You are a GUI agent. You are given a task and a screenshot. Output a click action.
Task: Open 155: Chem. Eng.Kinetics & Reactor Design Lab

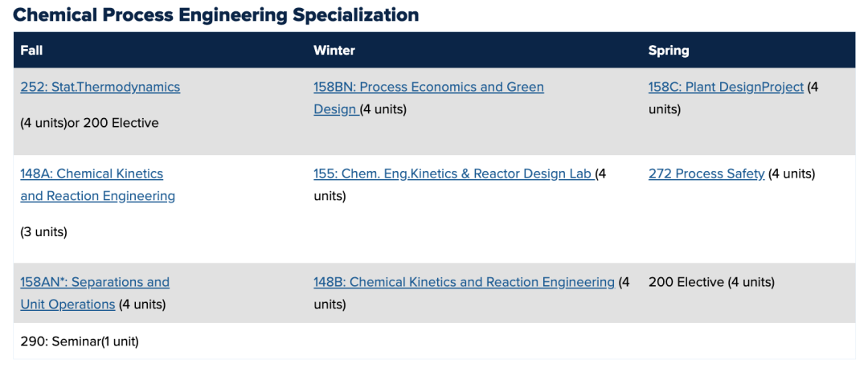[x=452, y=174]
